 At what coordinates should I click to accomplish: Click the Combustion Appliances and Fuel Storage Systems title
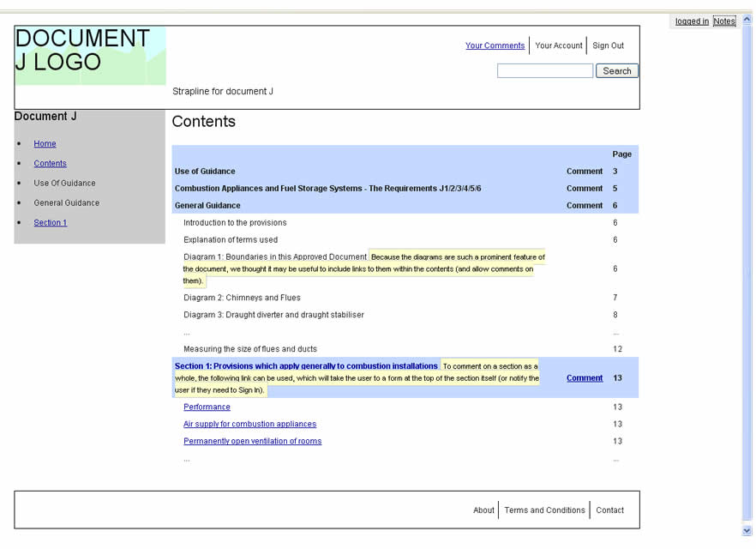(327, 189)
